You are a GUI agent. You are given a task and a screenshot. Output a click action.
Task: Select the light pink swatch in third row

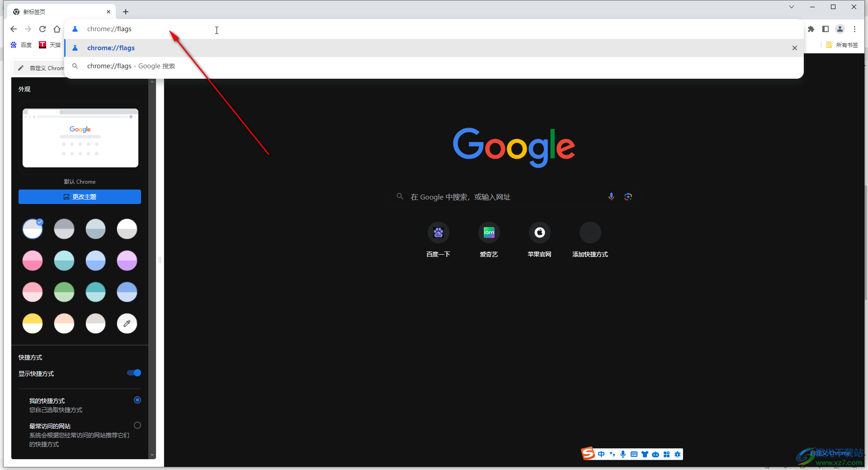tap(33, 292)
